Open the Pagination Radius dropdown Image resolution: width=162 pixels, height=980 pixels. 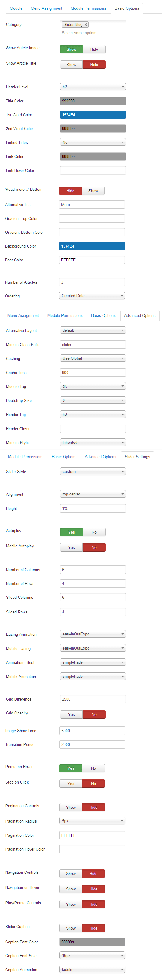click(92, 821)
